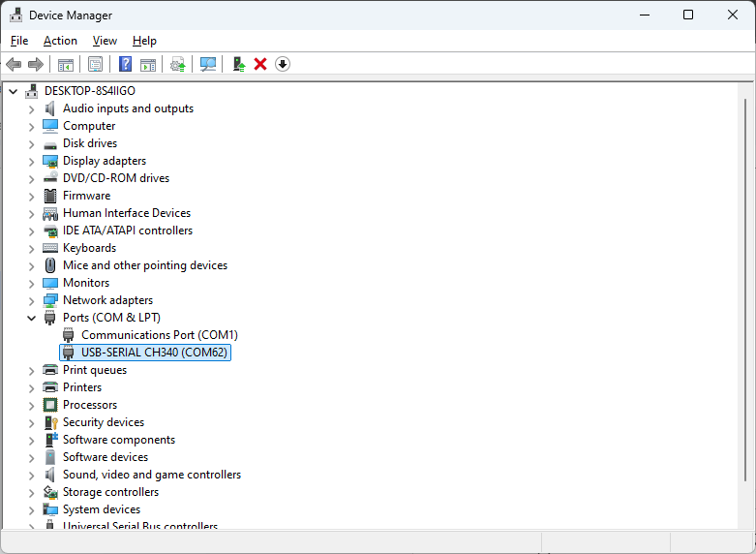Screen dimensions: 756x554
Task: Select USB-SERIAL CH340 (COM62) device
Action: point(154,353)
